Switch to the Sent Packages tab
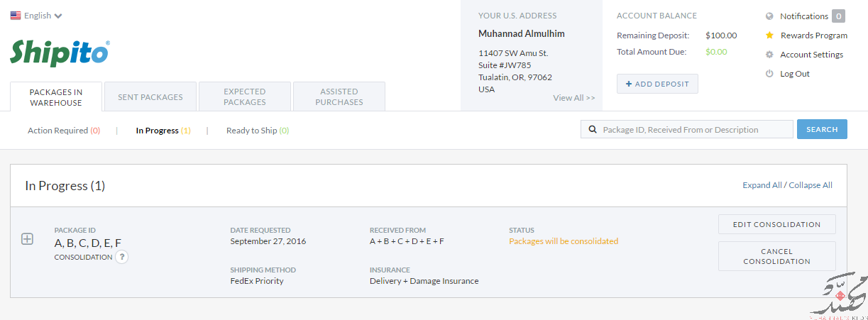 150,97
